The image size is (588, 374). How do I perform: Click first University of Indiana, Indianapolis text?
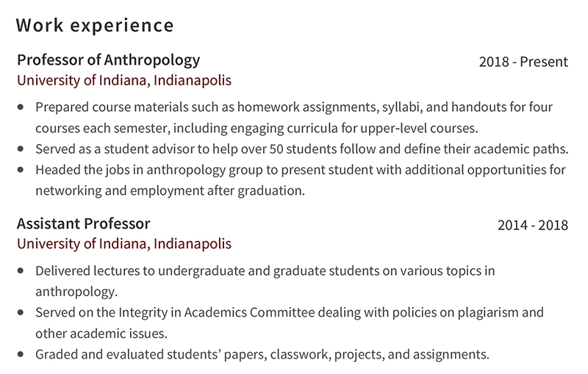point(124,80)
